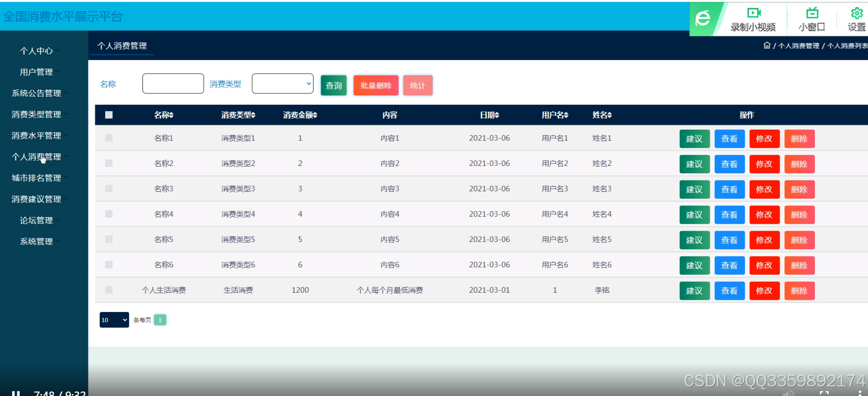This screenshot has width=868, height=396.
Task: Click the 李铭 name cell
Action: [602, 290]
